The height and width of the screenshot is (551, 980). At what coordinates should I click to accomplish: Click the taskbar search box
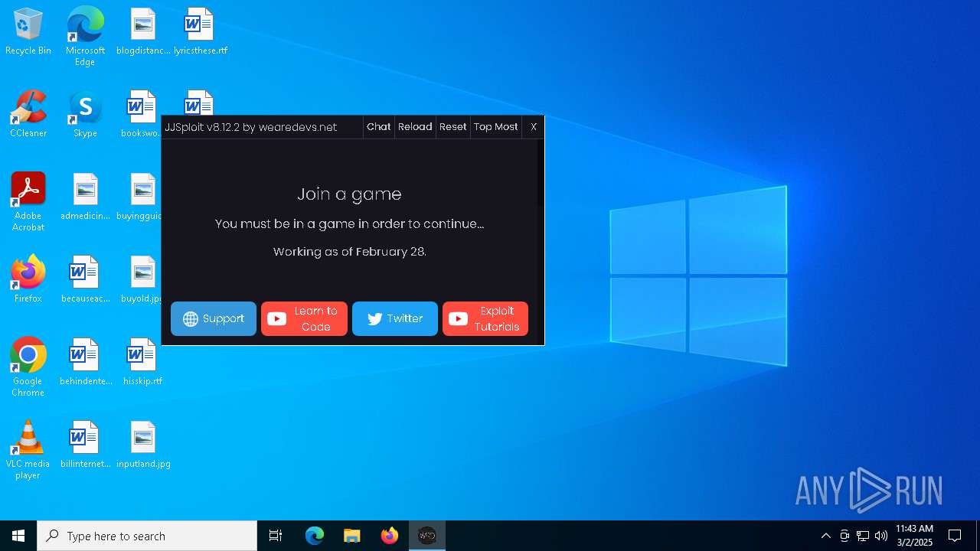[147, 536]
